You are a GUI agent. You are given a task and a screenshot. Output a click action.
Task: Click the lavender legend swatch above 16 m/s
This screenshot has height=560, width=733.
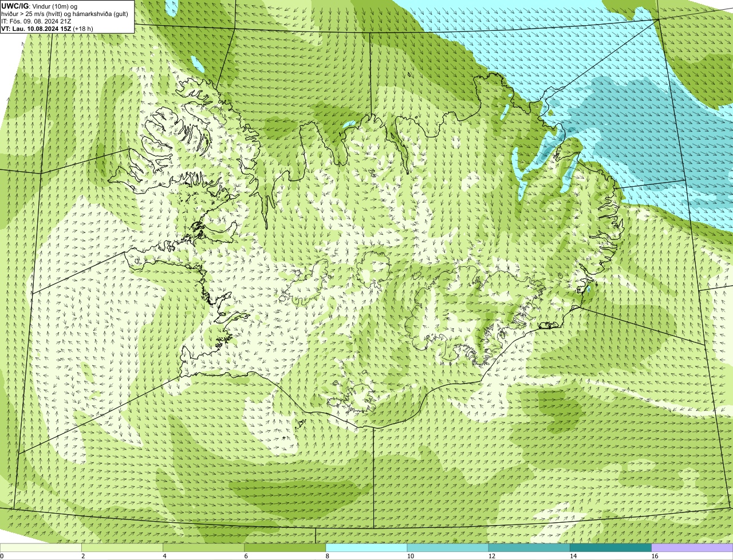click(692, 548)
